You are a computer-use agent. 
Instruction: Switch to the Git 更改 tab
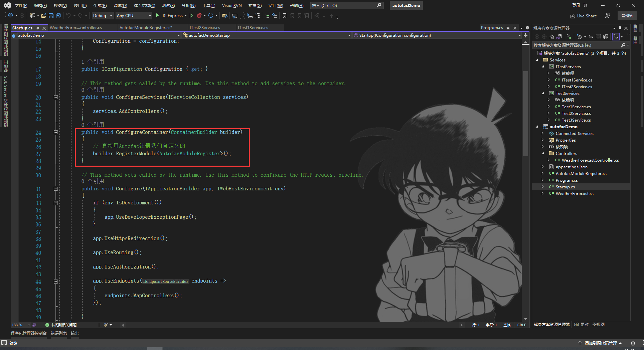point(581,325)
